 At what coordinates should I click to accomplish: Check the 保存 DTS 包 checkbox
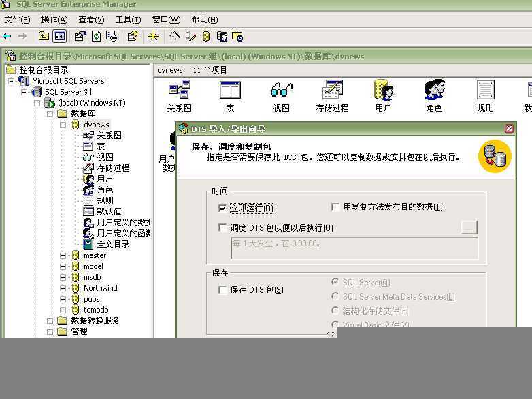[x=222, y=289]
